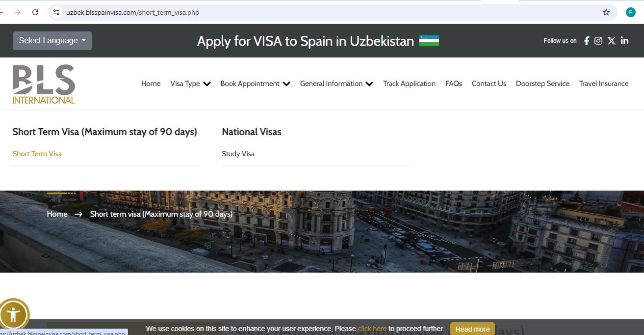Click the BLS International logo
This screenshot has height=335, width=644.
click(x=43, y=83)
